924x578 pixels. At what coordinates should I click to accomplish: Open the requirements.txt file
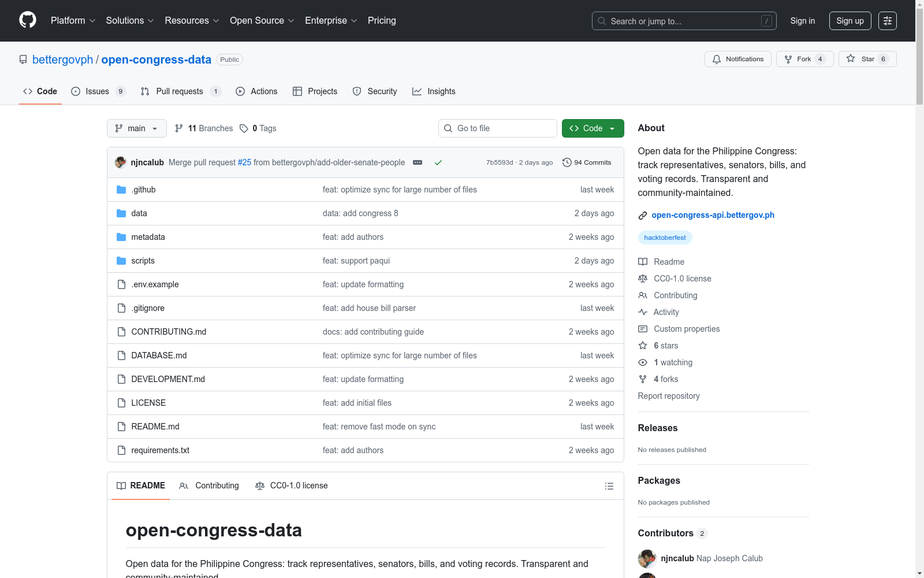pyautogui.click(x=161, y=450)
